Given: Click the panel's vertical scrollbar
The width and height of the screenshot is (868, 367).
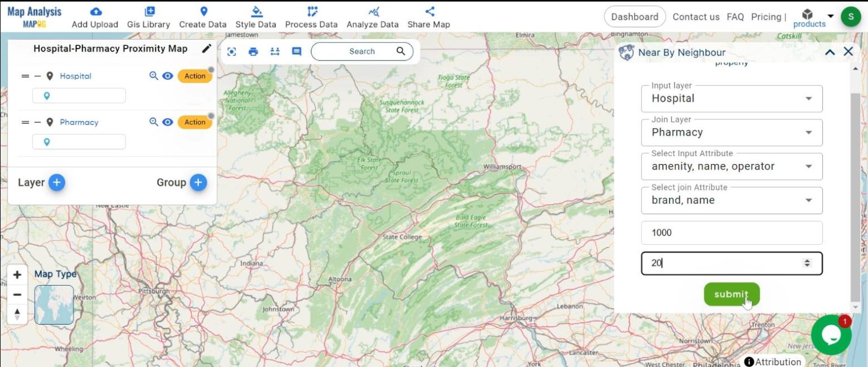Looking at the screenshot, I should point(855,198).
